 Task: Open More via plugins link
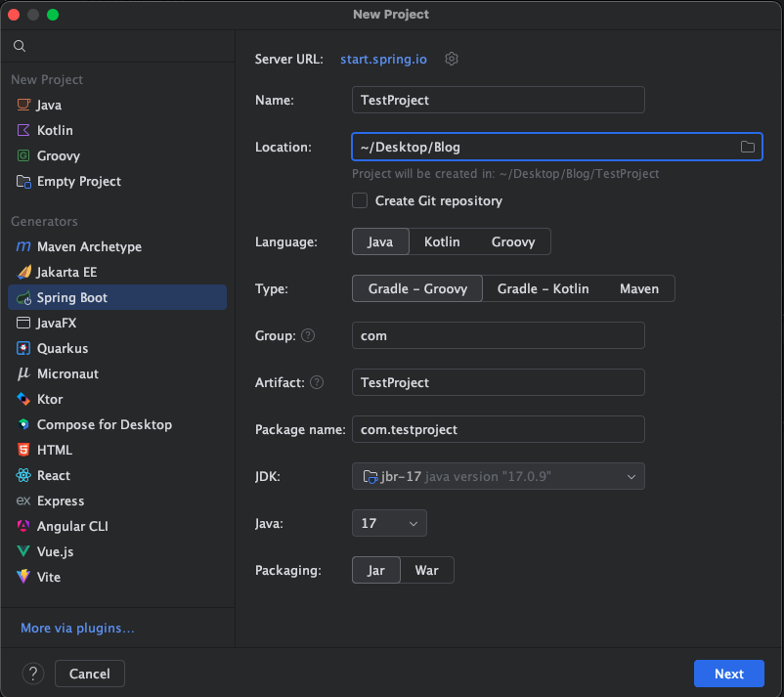pyautogui.click(x=77, y=628)
